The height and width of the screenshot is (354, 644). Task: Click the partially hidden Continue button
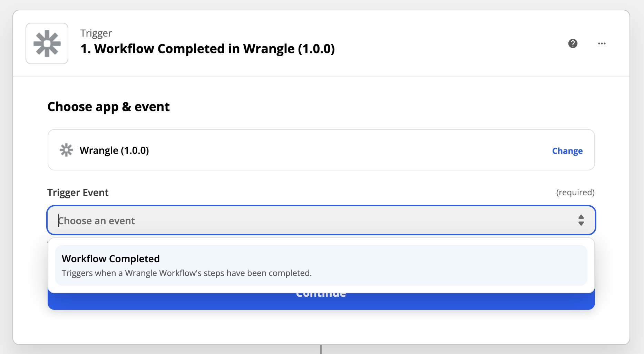[321, 301]
